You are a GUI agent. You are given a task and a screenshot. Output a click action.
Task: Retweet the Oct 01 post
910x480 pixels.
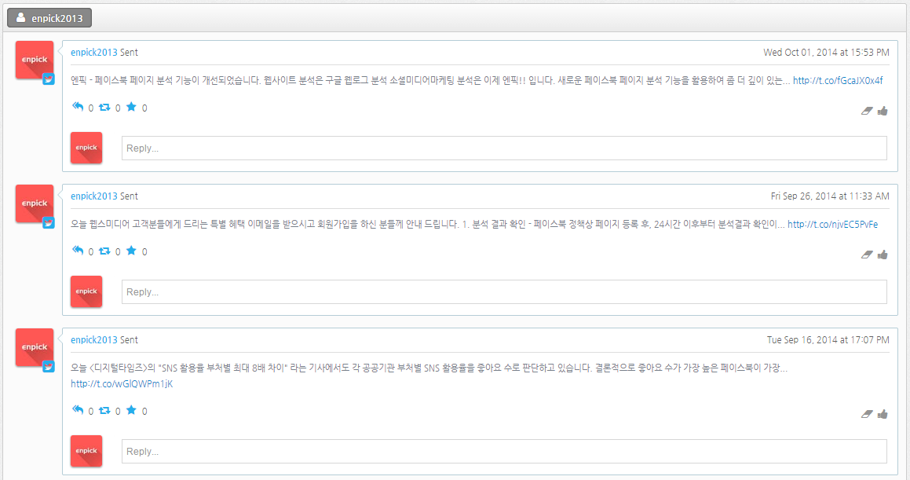(x=105, y=107)
